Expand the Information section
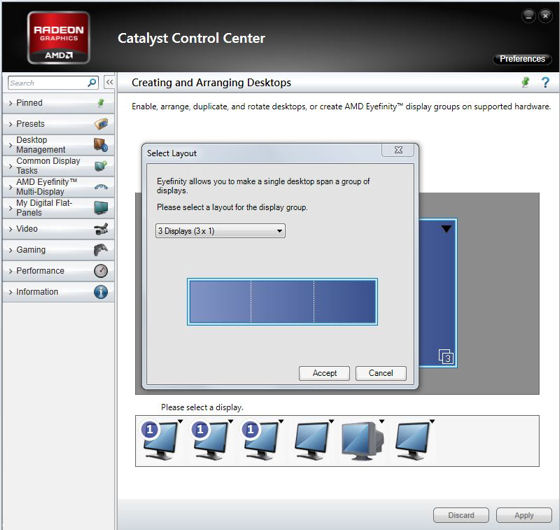560x530 pixels. [x=58, y=292]
